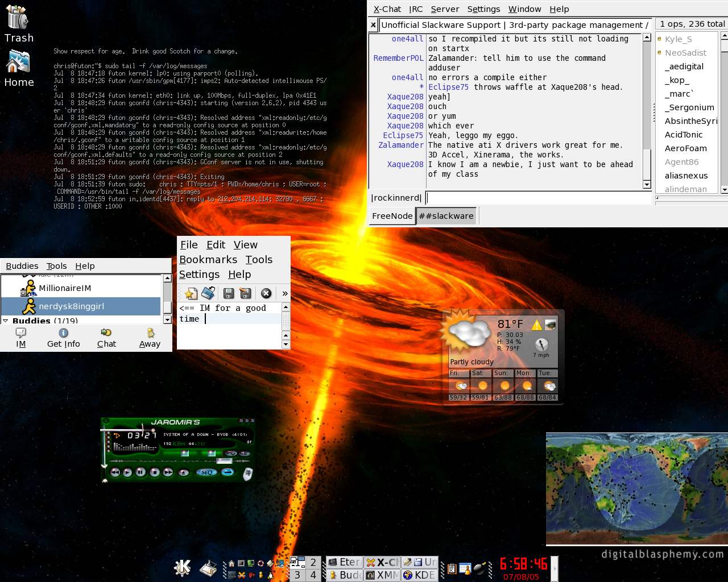
Task: Click Eclipse75 nick in action message
Action: (448, 87)
